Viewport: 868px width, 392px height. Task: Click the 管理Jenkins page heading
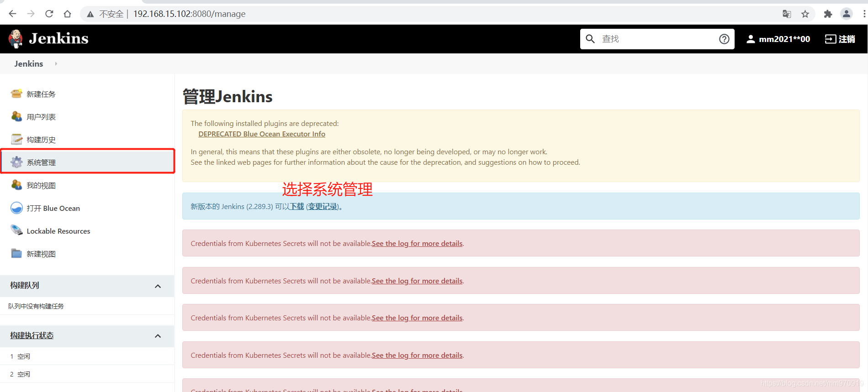[228, 97]
